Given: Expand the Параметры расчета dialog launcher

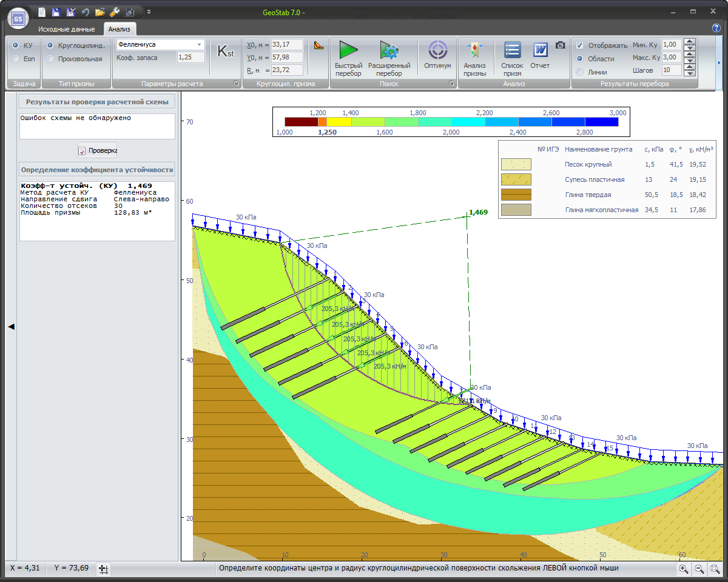Looking at the screenshot, I should click(236, 84).
